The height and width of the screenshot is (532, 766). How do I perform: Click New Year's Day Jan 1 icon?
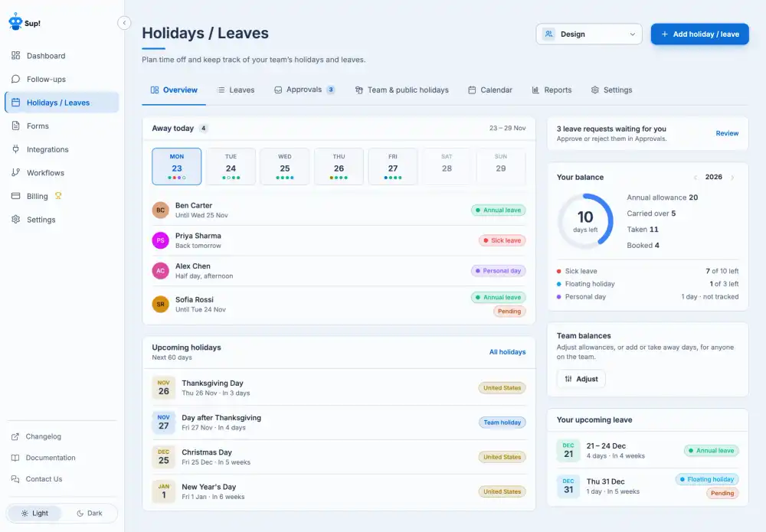pyautogui.click(x=164, y=491)
